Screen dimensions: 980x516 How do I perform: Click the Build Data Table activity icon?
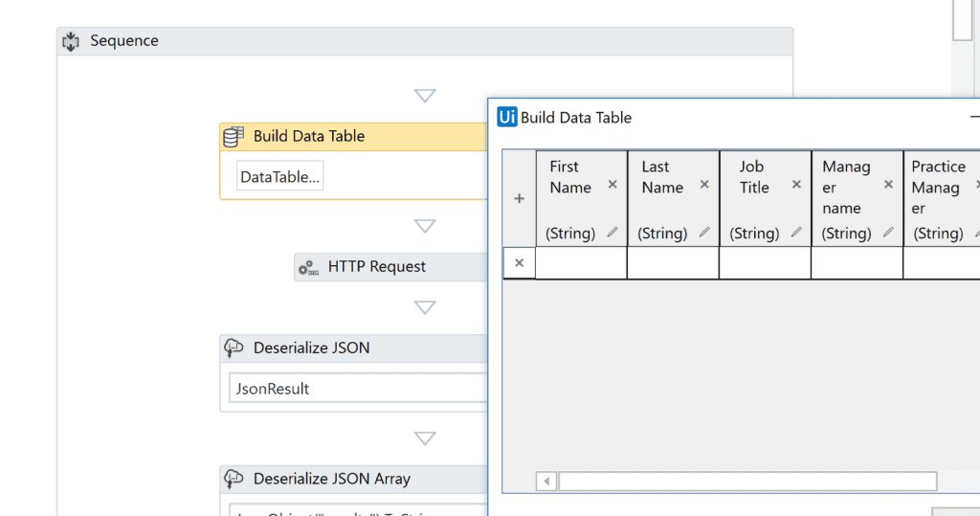click(234, 136)
